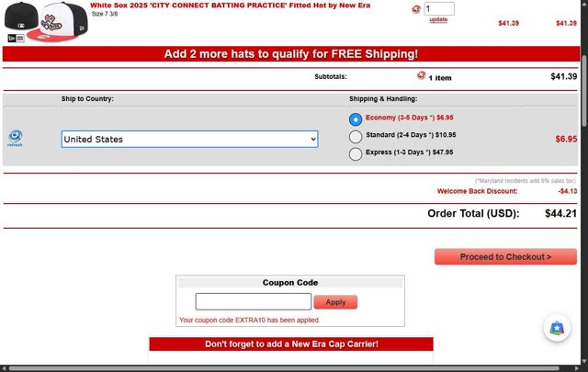Click the -$4.13 discount amount
This screenshot has width=588, height=372.
[x=568, y=191]
